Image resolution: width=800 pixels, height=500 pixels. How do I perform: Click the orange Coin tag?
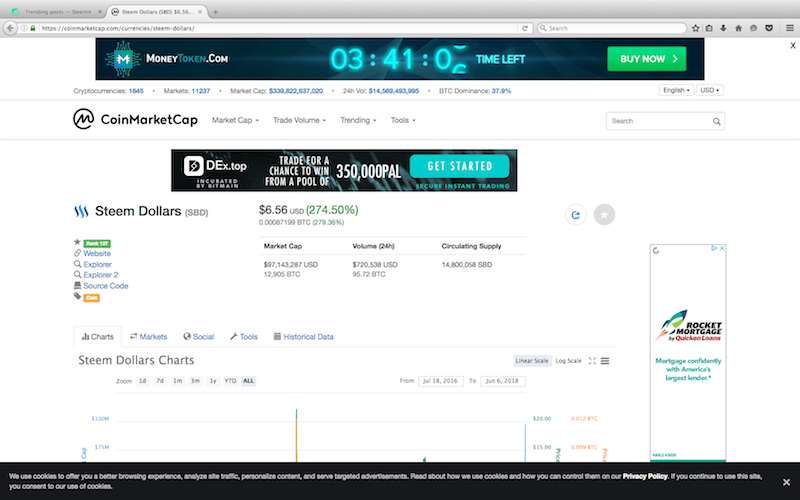(x=91, y=298)
